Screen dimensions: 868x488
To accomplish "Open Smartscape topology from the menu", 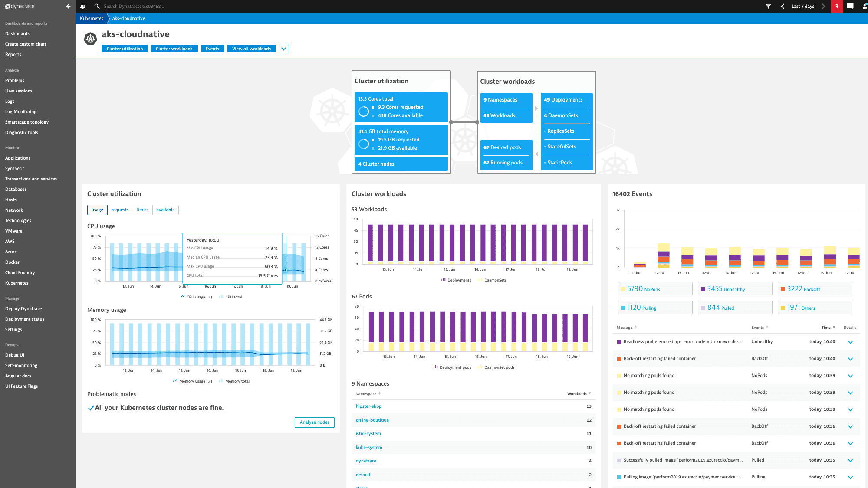I will pos(26,122).
